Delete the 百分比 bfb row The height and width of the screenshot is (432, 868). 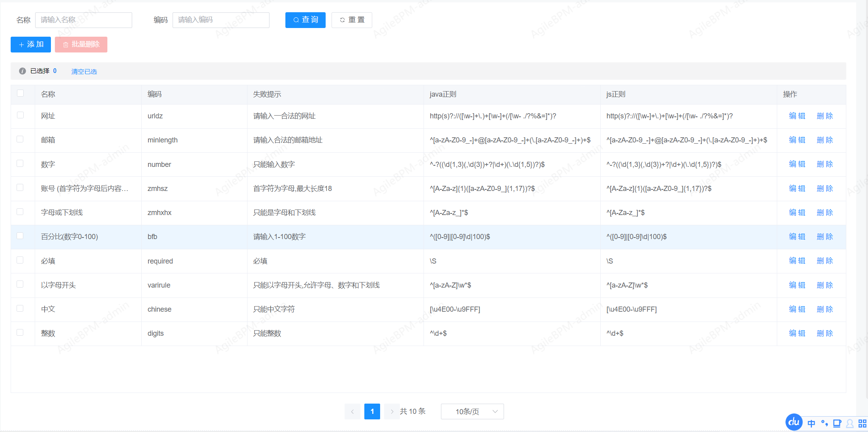point(825,237)
